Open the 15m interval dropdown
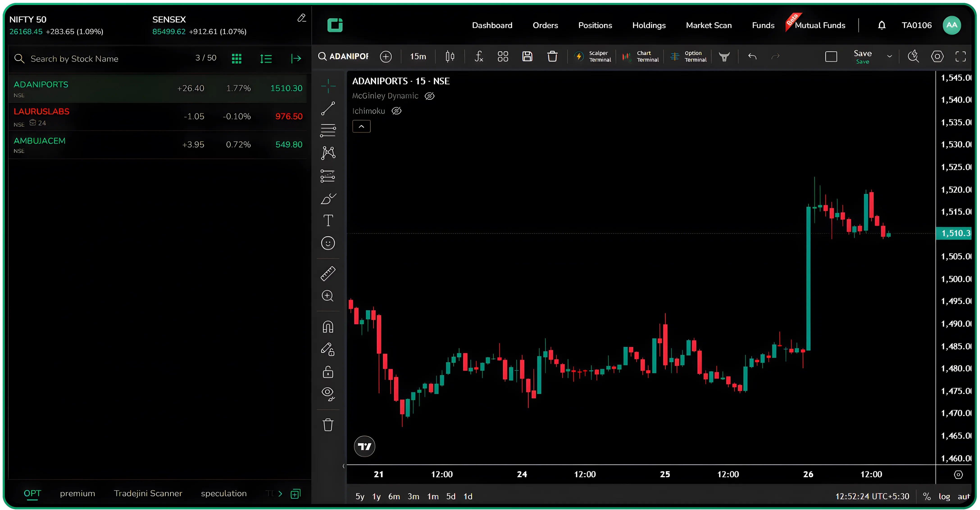This screenshot has height=510, width=980. (x=418, y=56)
